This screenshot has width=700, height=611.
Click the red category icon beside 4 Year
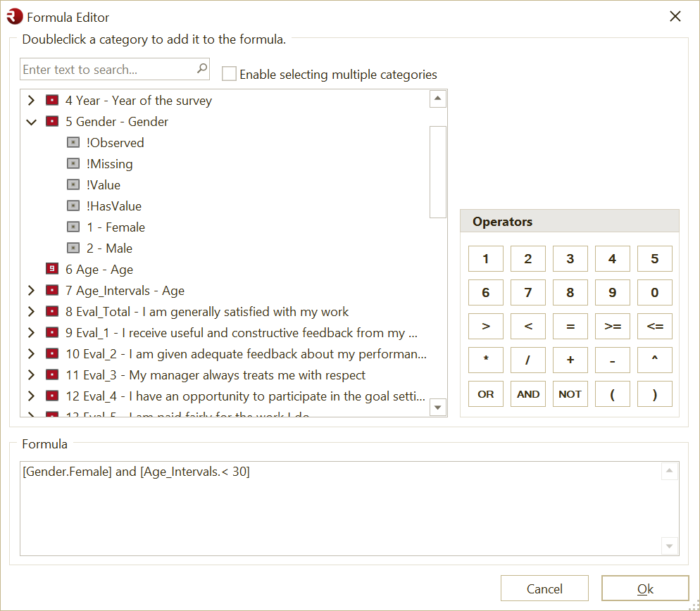(51, 100)
